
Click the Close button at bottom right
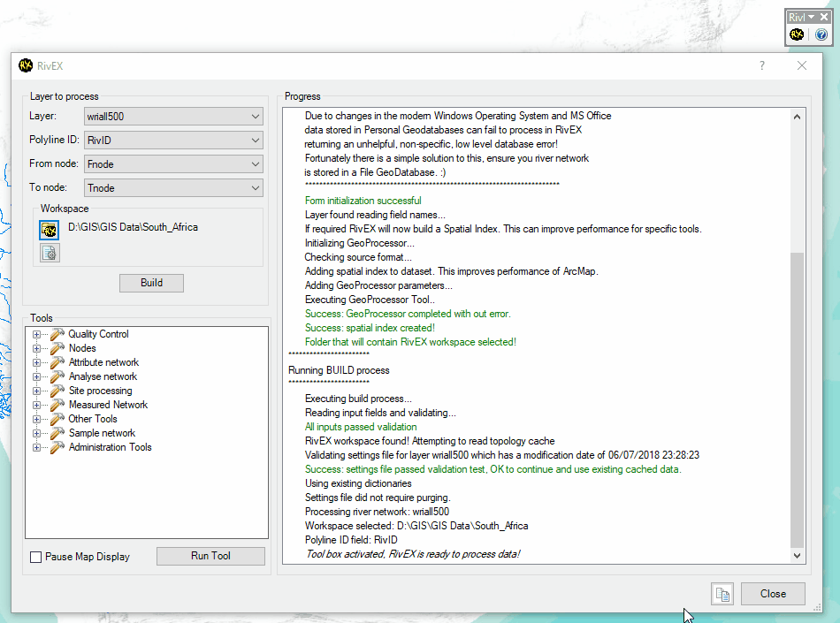pyautogui.click(x=773, y=594)
